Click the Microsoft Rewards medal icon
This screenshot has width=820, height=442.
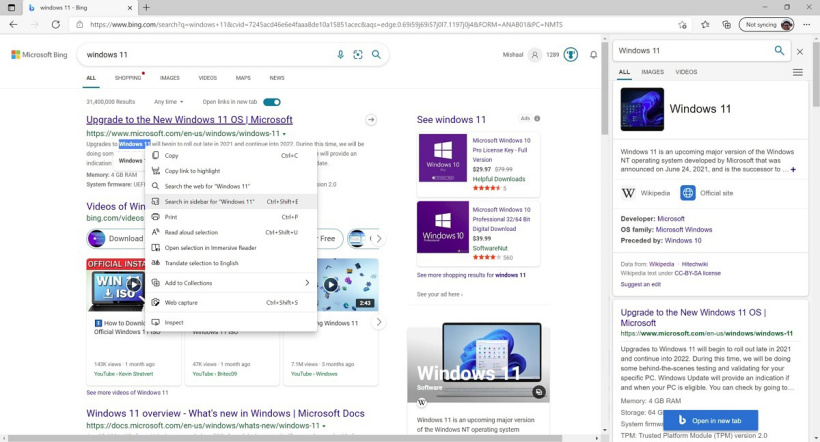(570, 55)
